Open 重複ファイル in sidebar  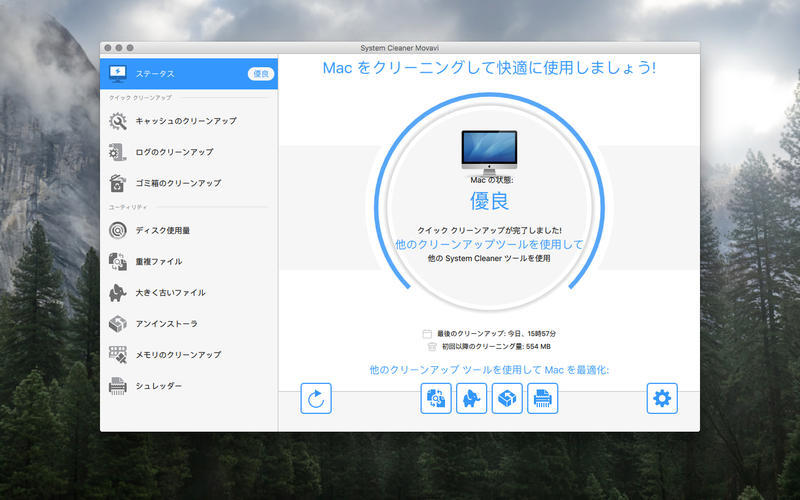click(189, 262)
